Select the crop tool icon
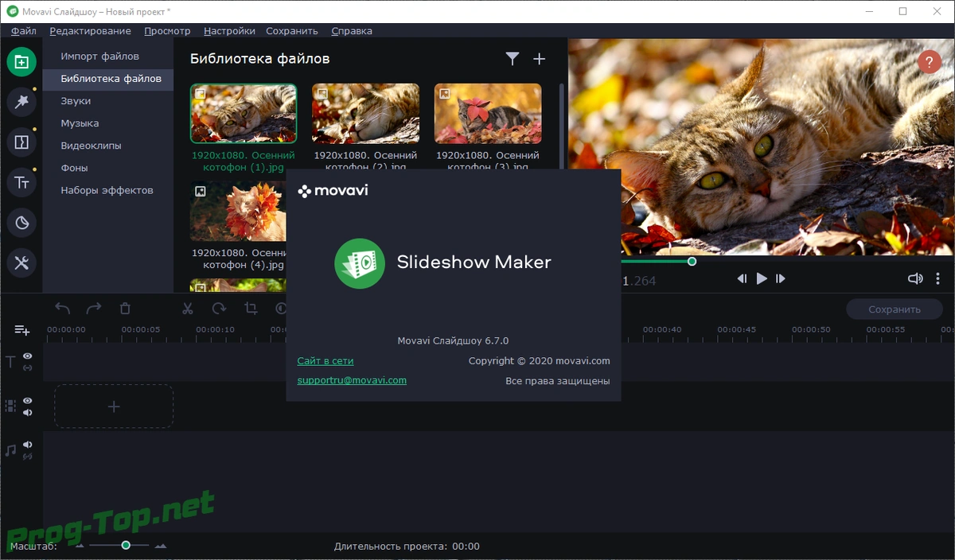 251,309
